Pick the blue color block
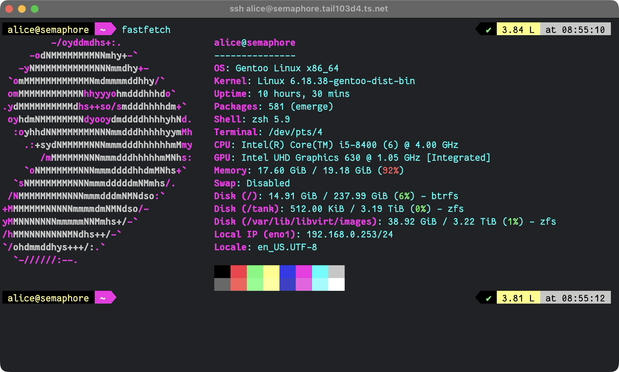This screenshot has width=619, height=372. pos(287,272)
